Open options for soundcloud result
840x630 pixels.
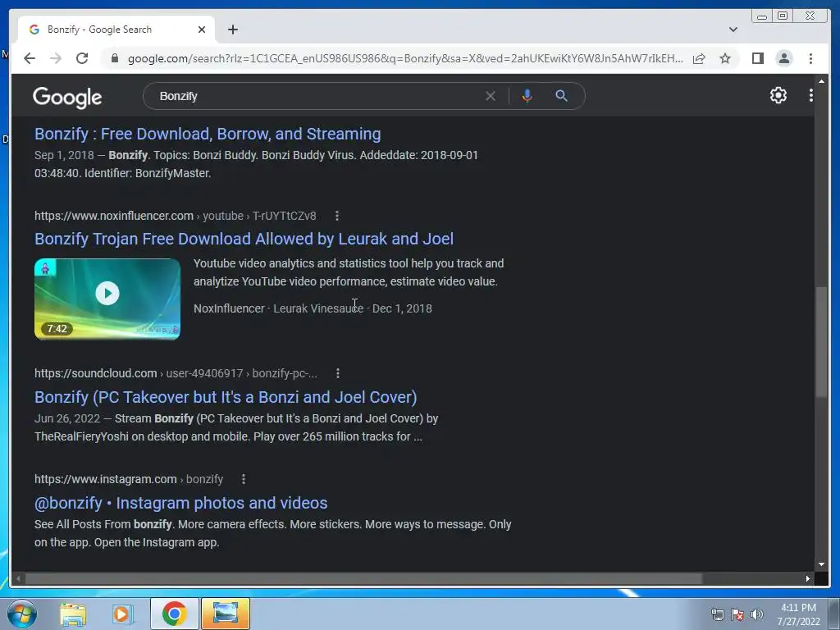point(337,373)
